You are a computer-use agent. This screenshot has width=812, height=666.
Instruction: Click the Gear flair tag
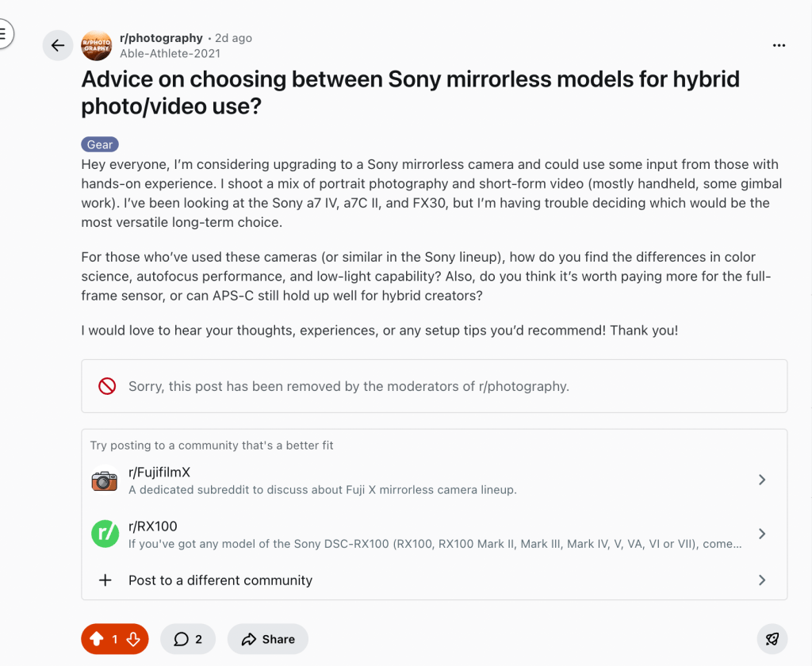(100, 144)
